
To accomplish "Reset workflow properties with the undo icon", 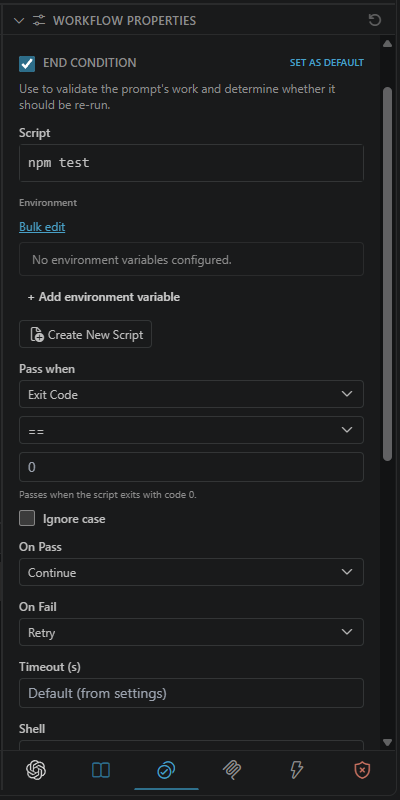I will pyautogui.click(x=374, y=20).
